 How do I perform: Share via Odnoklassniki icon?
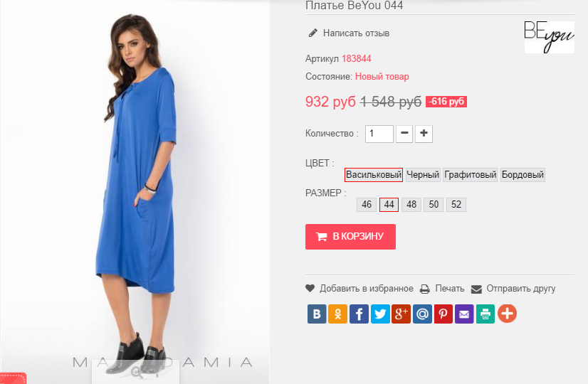tap(338, 314)
